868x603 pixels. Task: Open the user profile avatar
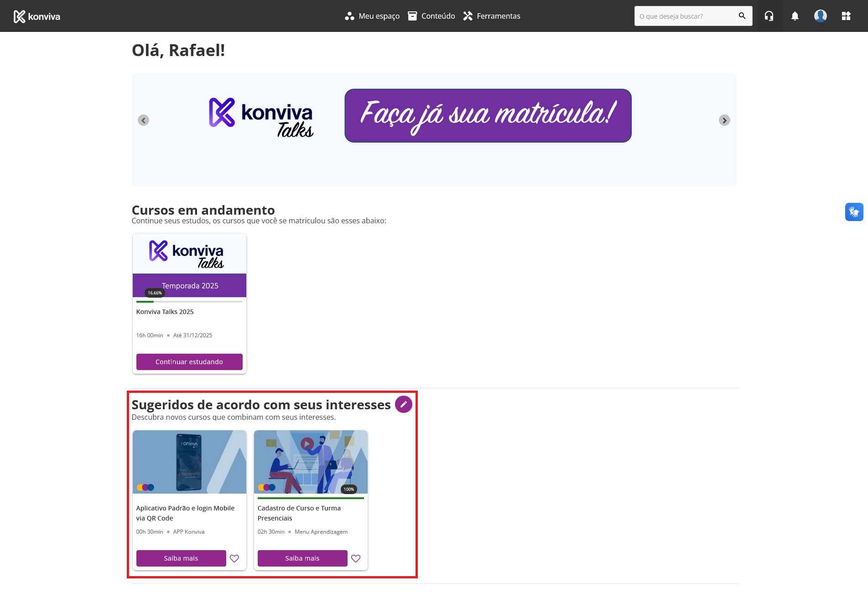click(x=821, y=16)
